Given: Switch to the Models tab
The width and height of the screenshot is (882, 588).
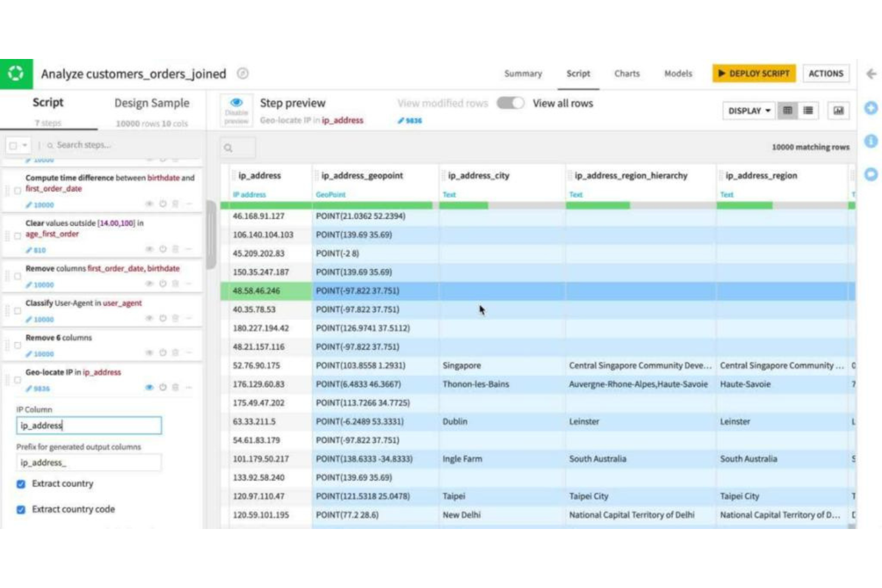Looking at the screenshot, I should point(678,73).
